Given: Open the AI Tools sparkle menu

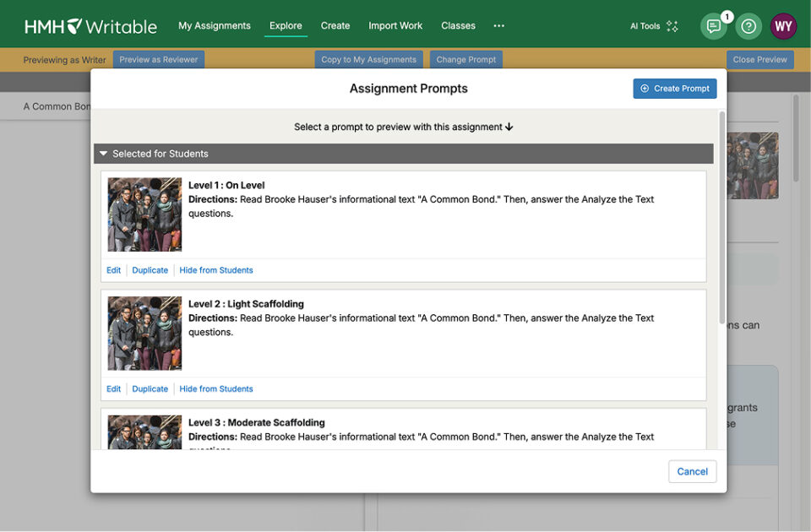Looking at the screenshot, I should pos(654,26).
